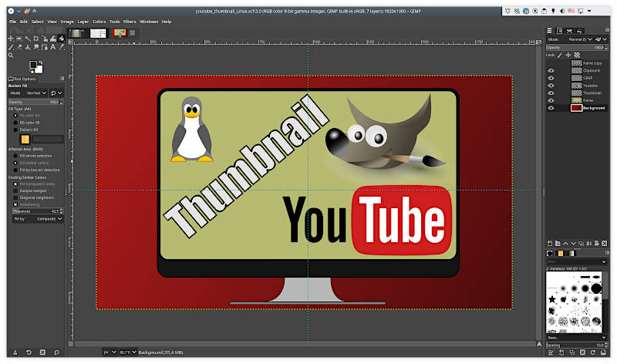Open Fill by Composite dropdown
Image resolution: width=617 pixels, height=364 pixels.
point(37,219)
